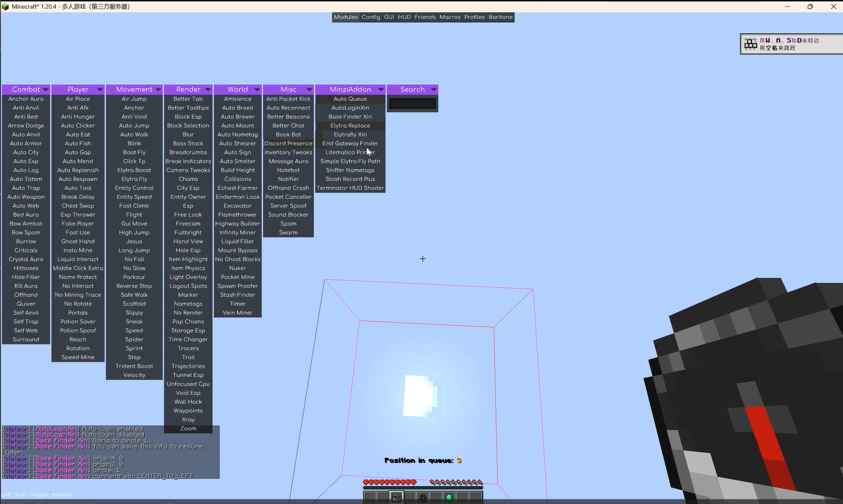Collapse the Search panel arrow
This screenshot has height=504, width=843.
(433, 90)
